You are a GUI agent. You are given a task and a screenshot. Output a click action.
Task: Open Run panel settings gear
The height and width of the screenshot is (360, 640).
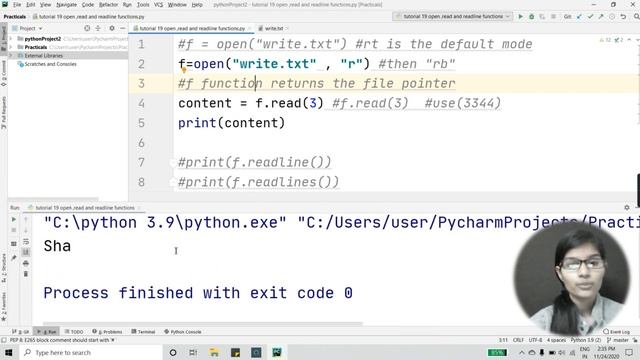pyautogui.click(x=627, y=208)
